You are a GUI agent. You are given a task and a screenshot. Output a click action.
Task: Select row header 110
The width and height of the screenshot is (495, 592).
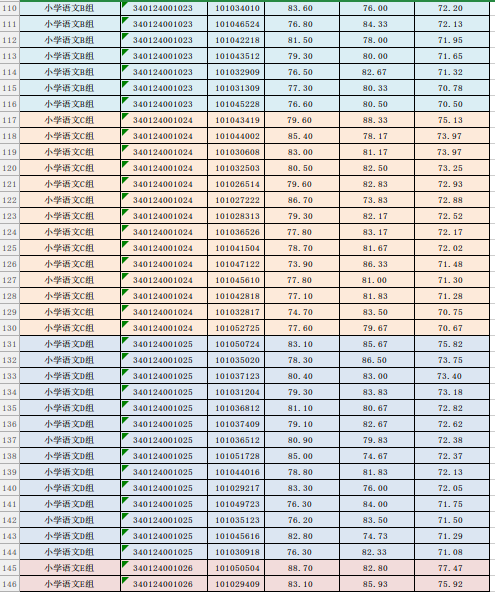pyautogui.click(x=9, y=8)
